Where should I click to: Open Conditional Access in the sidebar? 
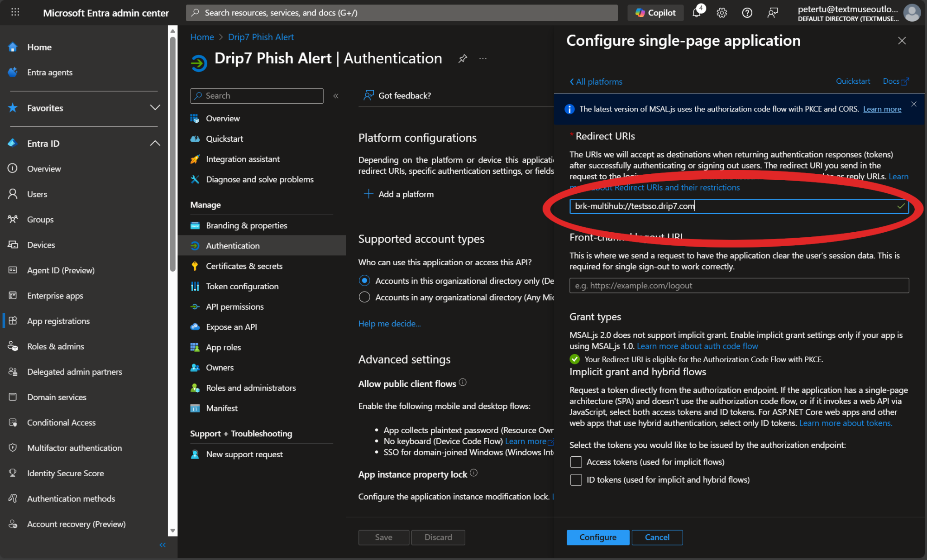62,422
